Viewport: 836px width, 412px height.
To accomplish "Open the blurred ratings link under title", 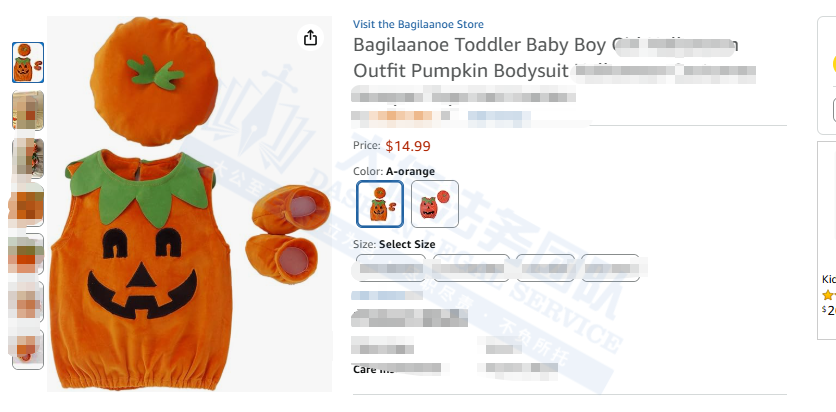I will tap(499, 116).
